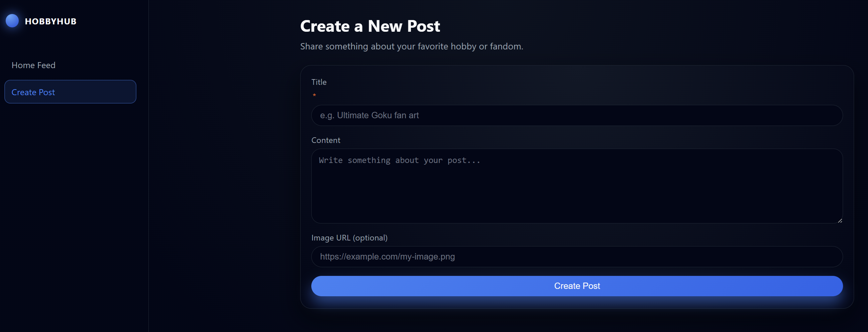Click the form subtitle about favorite hobby

(x=412, y=46)
